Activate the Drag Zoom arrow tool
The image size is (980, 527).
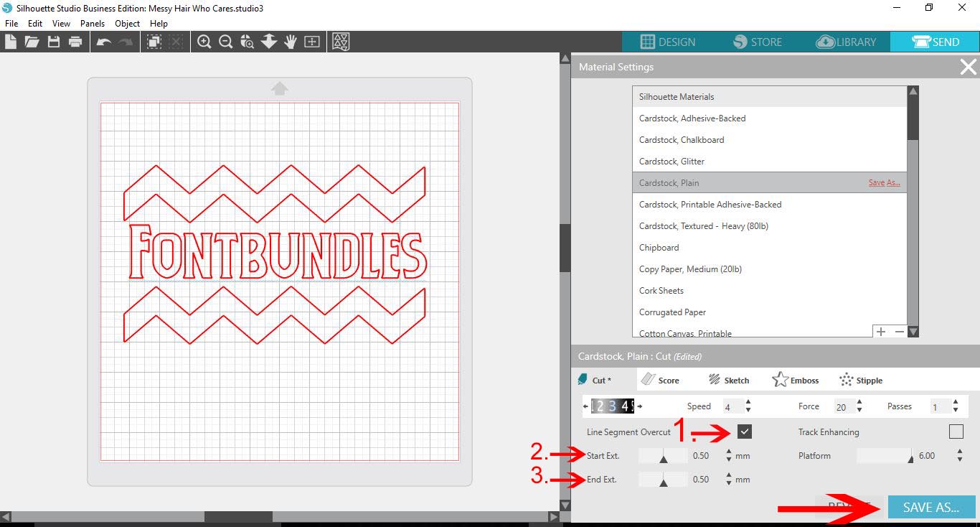[x=269, y=42]
